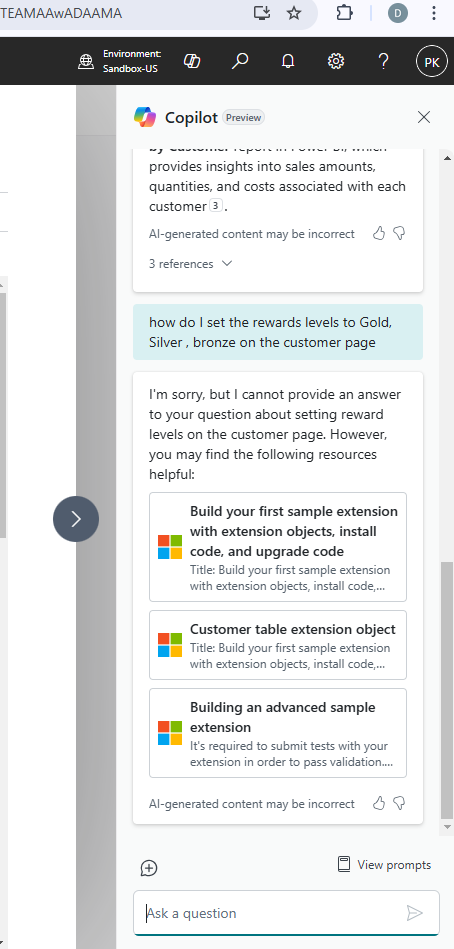Click the chat scrollbar down arrow
The image size is (454, 949).
447,826
